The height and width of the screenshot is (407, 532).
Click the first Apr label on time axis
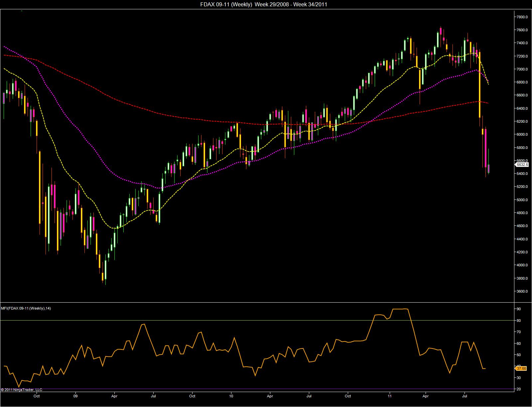(114, 396)
